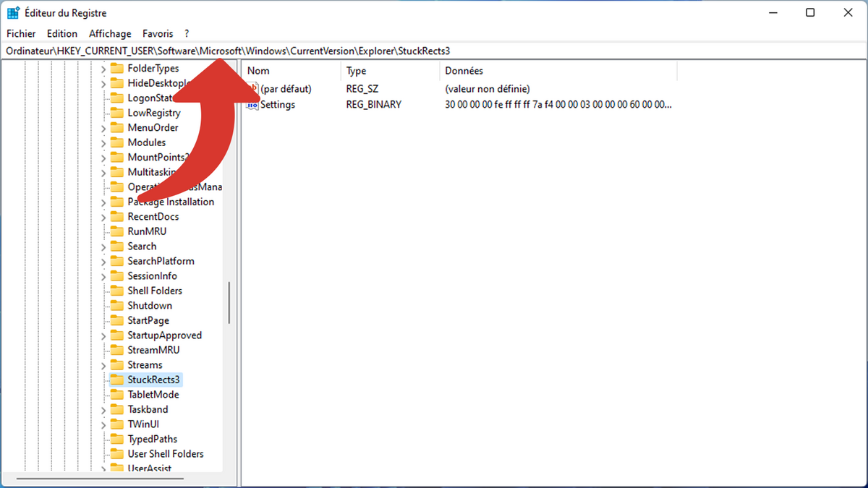Select the User Shell Folders key label
868x488 pixels.
tap(166, 454)
